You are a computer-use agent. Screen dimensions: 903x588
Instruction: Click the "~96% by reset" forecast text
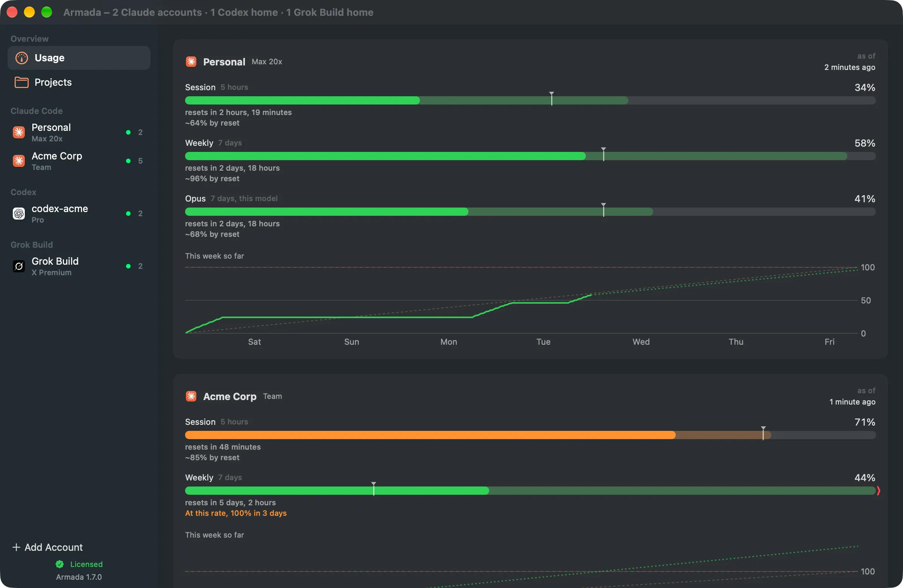[x=212, y=179]
